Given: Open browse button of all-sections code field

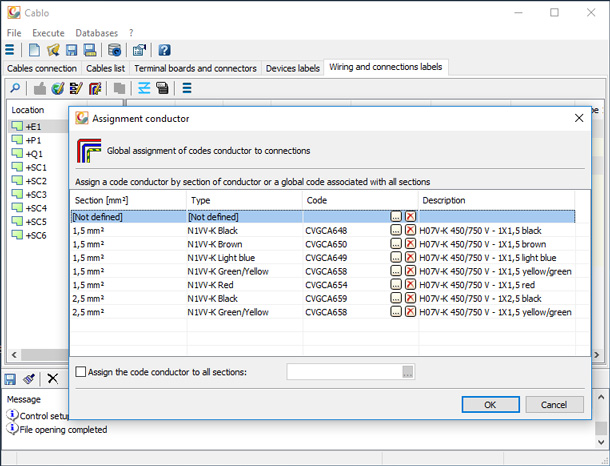Looking at the screenshot, I should coord(407,372).
